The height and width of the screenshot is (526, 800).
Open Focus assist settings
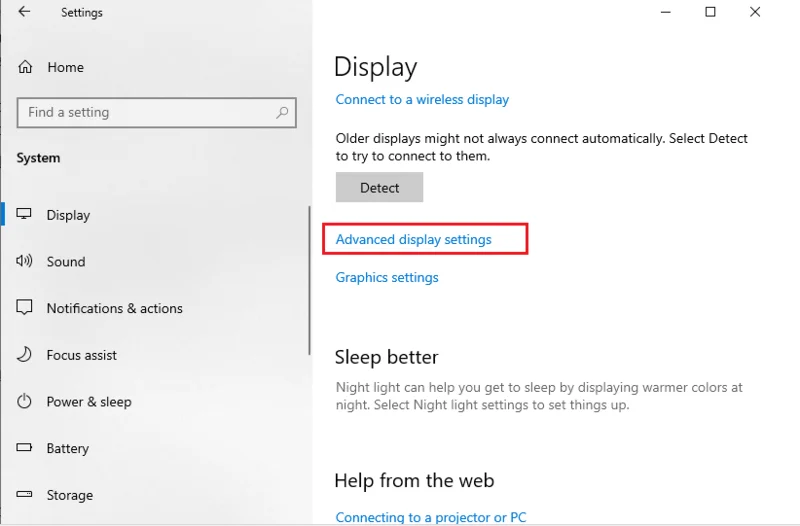[82, 355]
